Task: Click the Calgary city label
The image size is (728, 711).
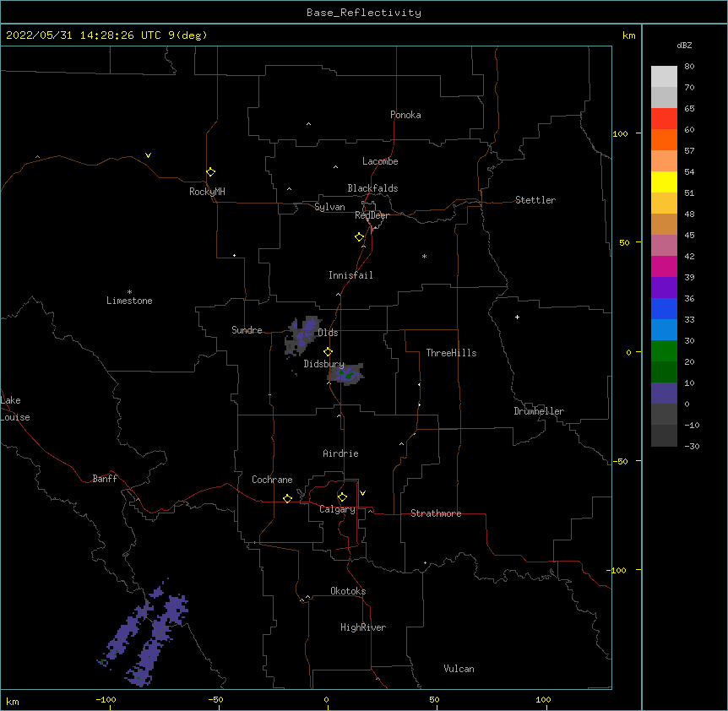Action: pyautogui.click(x=337, y=509)
